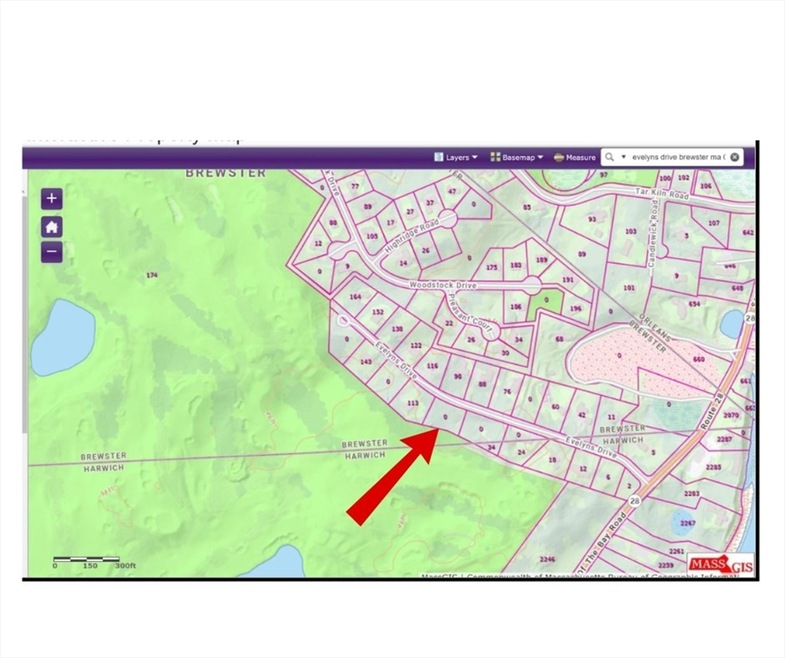Image resolution: width=785 pixels, height=658 pixels.
Task: Click the search magnifier icon
Action: pyautogui.click(x=609, y=157)
